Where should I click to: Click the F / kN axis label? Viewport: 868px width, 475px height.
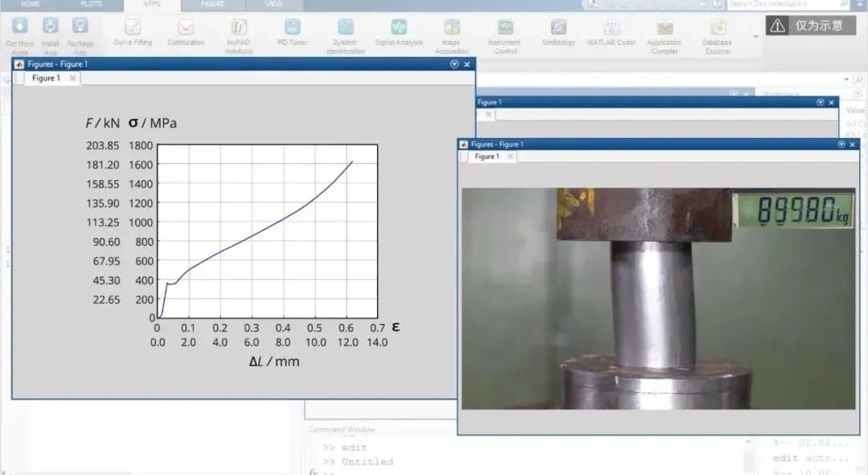pos(102,123)
